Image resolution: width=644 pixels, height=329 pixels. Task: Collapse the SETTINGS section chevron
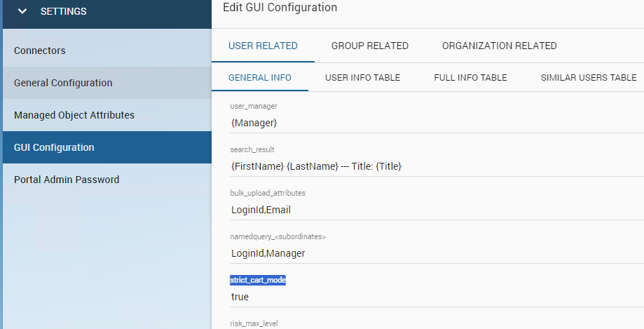[x=22, y=11]
